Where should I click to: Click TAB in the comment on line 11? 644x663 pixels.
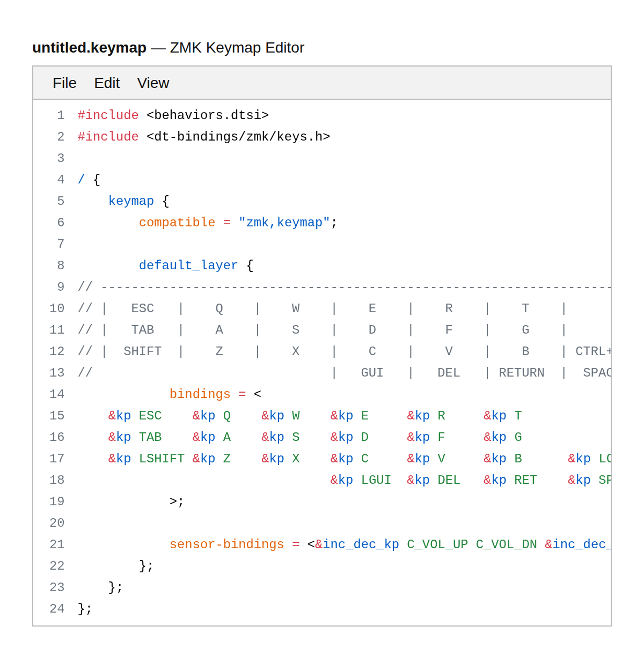click(143, 330)
